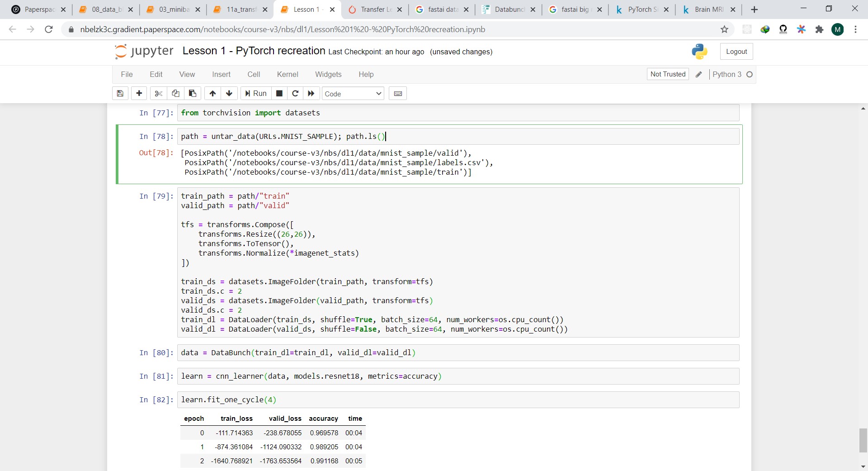Viewport: 868px width, 471px height.
Task: Insert a cell below with plus icon
Action: pos(139,94)
